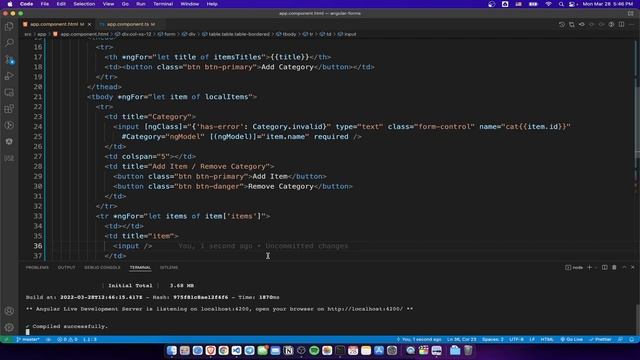The image size is (640, 360).
Task: Maximize the panel with chevron up icon
Action: 624,267
